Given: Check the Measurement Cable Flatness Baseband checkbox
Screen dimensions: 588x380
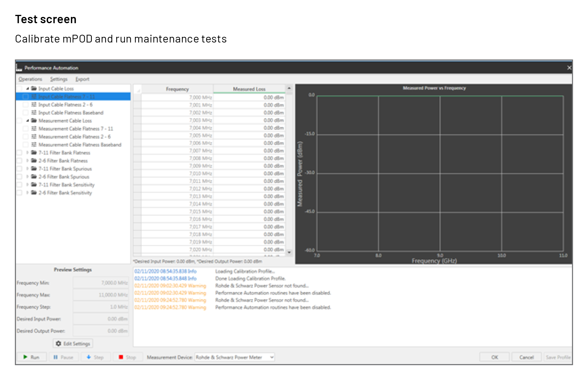Looking at the screenshot, I should click(26, 145).
